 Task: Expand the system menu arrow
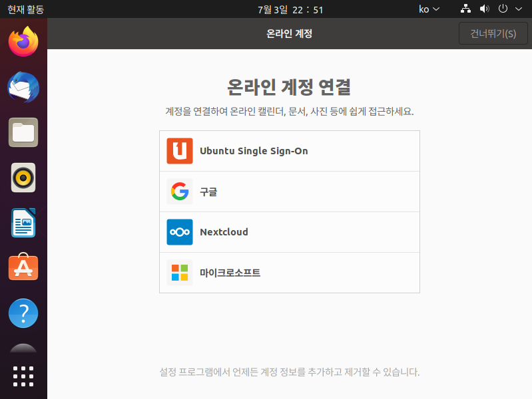519,9
